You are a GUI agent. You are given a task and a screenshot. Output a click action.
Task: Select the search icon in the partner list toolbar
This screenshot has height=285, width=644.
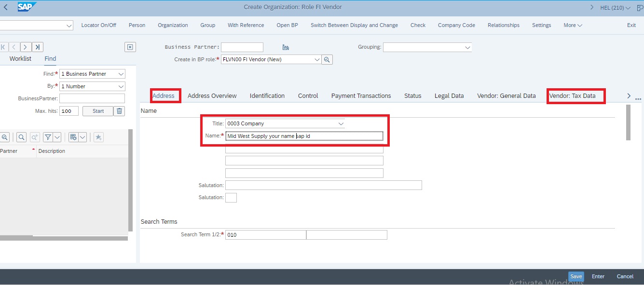21,137
